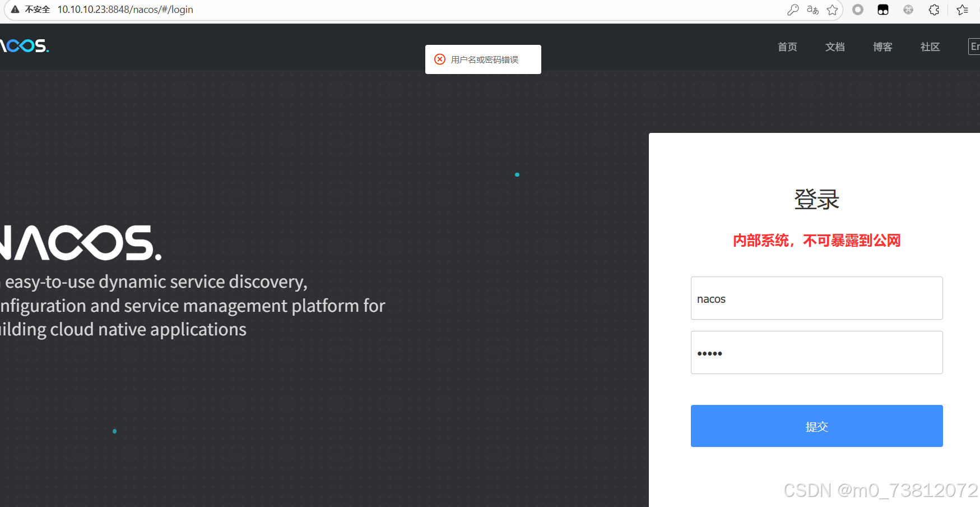
Task: Click the 用户名或密码错误 error message
Action: tap(485, 59)
